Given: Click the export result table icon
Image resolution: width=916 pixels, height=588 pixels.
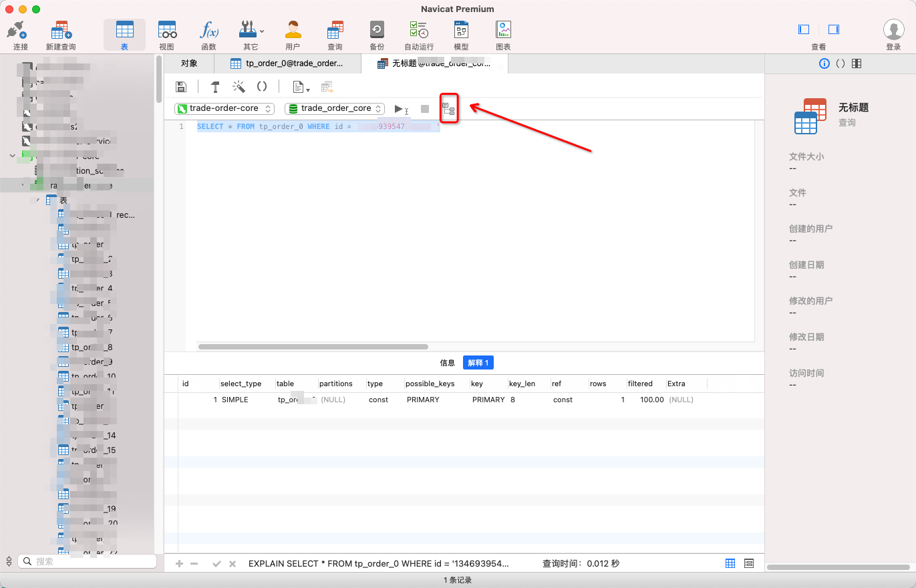Looking at the screenshot, I should pos(327,87).
